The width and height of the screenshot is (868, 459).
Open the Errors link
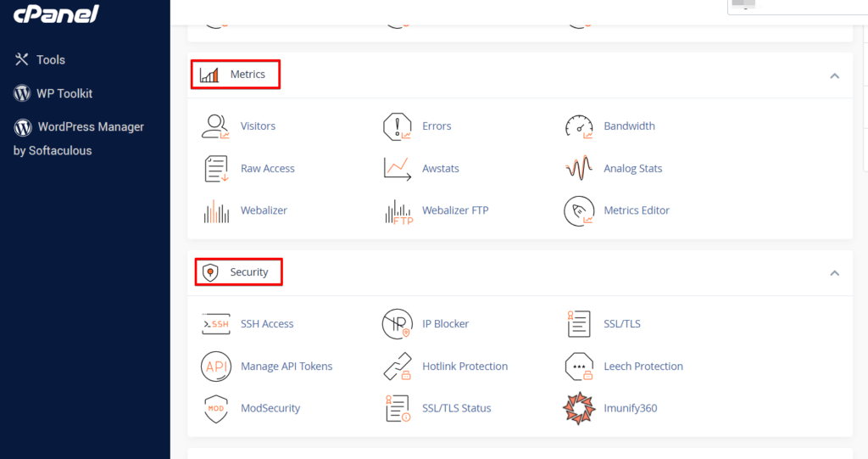point(437,126)
